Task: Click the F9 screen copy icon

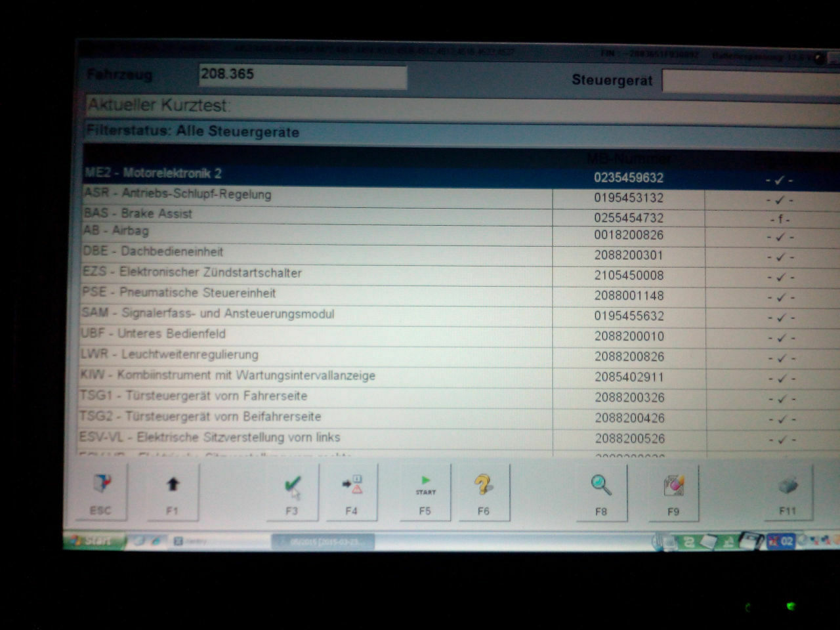Action: 674,486
